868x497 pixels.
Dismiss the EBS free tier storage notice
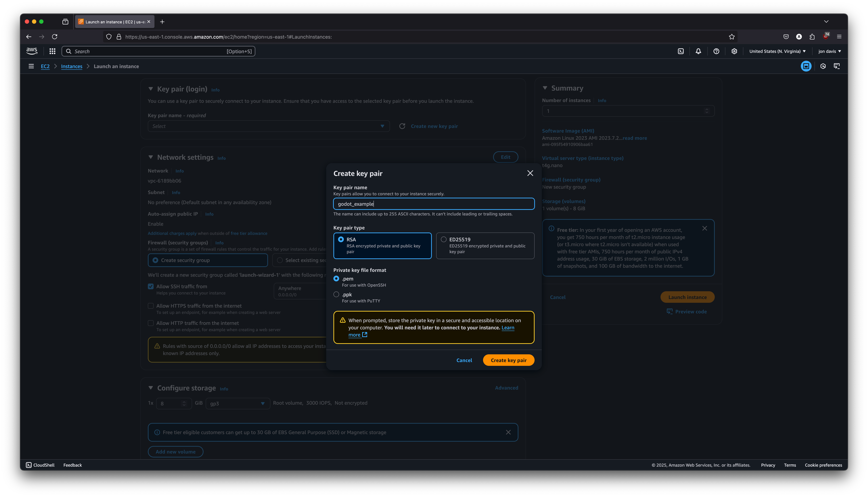point(508,432)
